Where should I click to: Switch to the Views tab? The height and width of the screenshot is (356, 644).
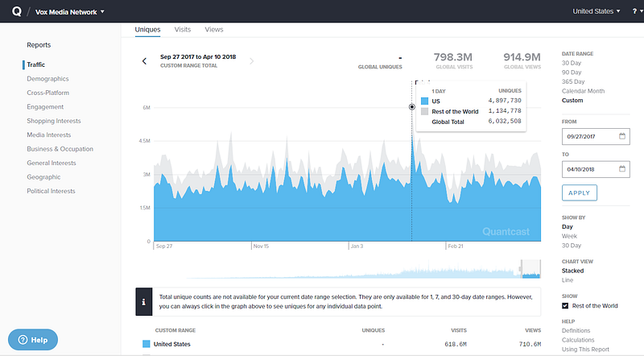pyautogui.click(x=214, y=30)
